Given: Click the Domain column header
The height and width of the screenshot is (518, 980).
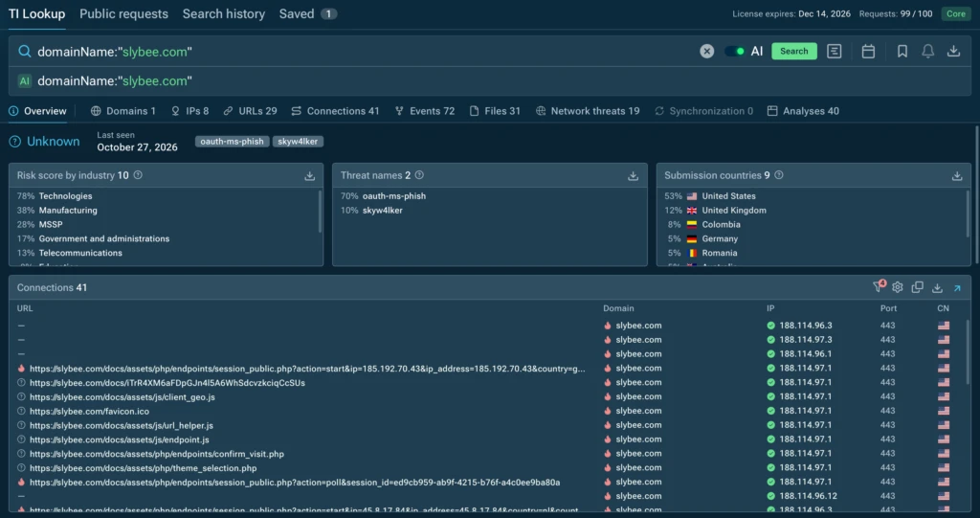Looking at the screenshot, I should point(618,308).
